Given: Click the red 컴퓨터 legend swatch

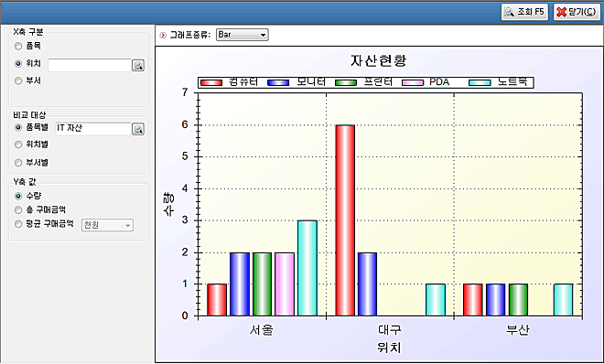Looking at the screenshot, I should (211, 82).
